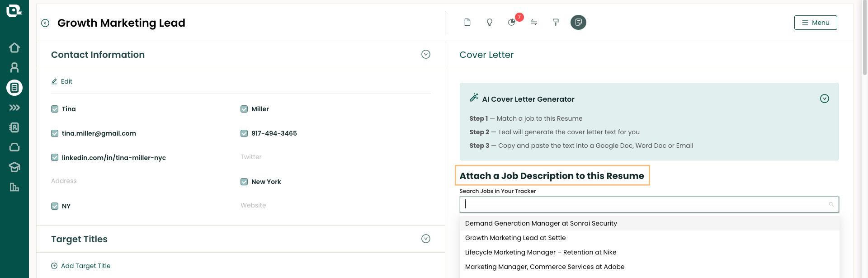Open the pie chart analysis icon
Viewport: 868px width, 278px height.
(x=512, y=22)
